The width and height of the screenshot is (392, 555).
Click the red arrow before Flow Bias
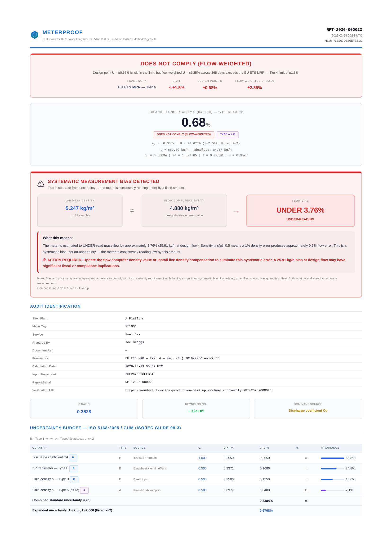click(236, 212)
